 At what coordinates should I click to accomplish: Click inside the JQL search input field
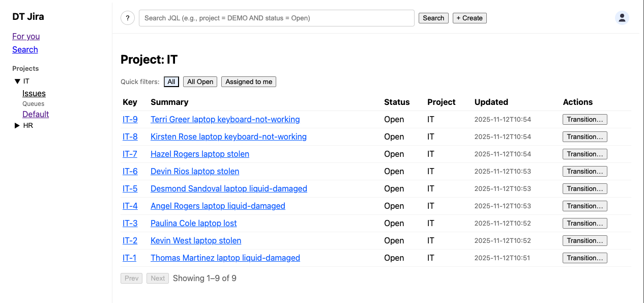tap(276, 18)
